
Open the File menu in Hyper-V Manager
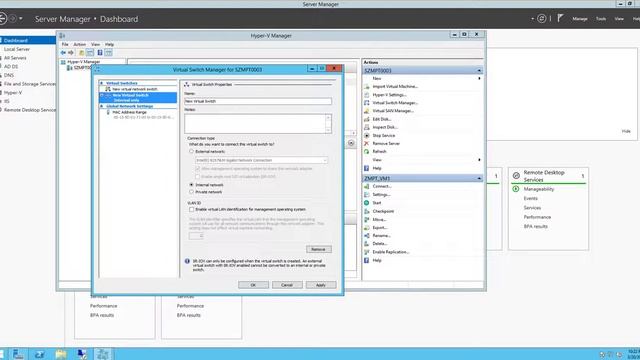[65, 44]
